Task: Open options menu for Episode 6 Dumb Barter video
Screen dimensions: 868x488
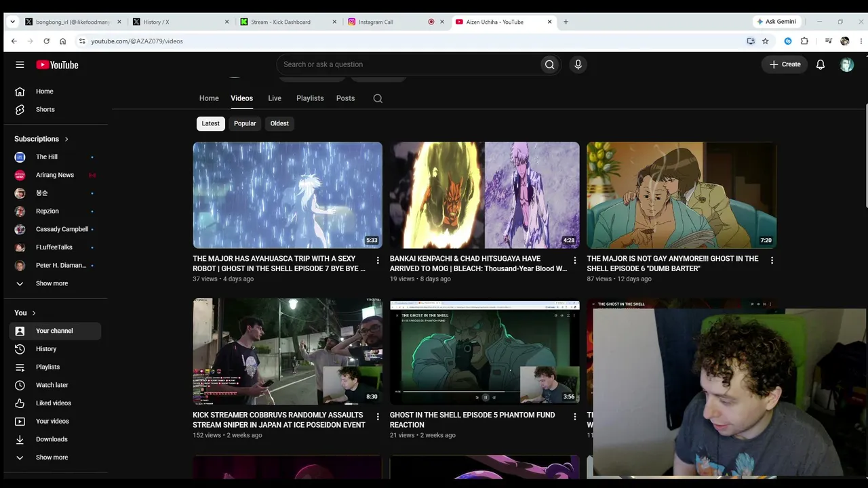Action: point(772,260)
